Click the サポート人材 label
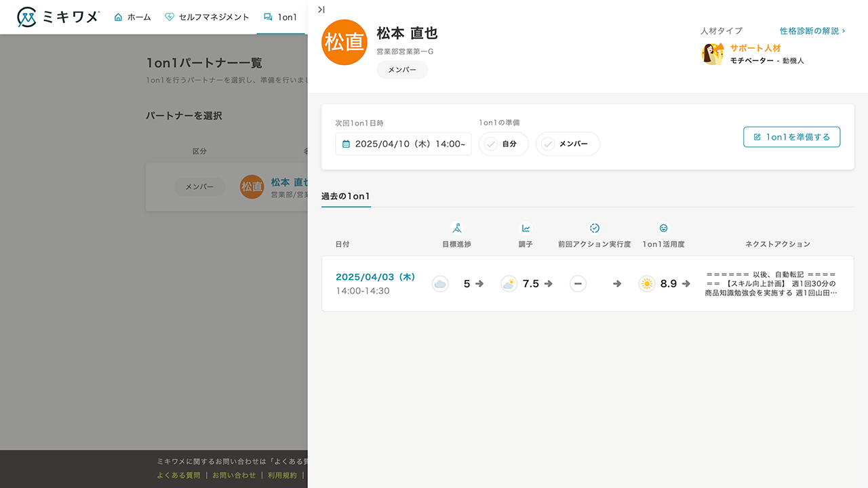Image resolution: width=868 pixels, height=488 pixels. pyautogui.click(x=755, y=48)
